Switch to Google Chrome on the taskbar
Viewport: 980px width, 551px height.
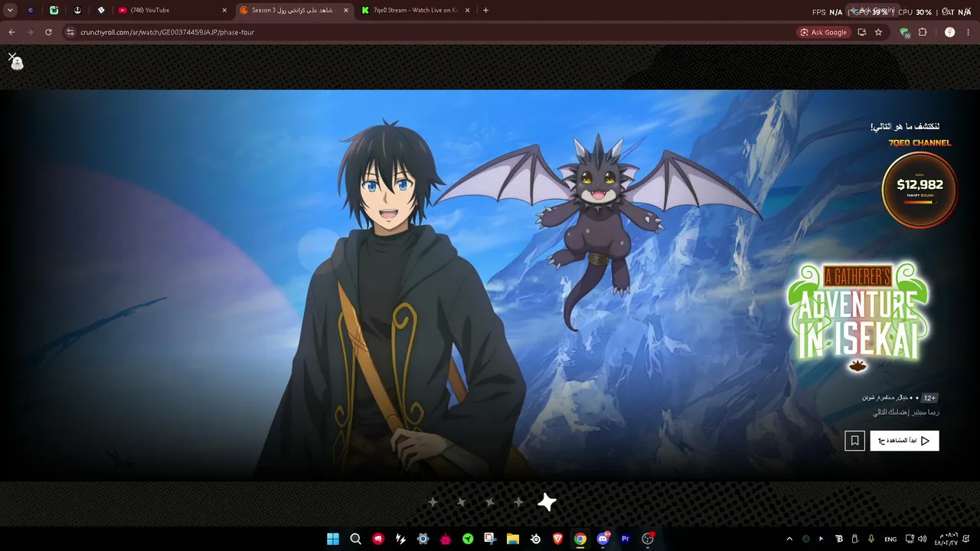pyautogui.click(x=580, y=539)
